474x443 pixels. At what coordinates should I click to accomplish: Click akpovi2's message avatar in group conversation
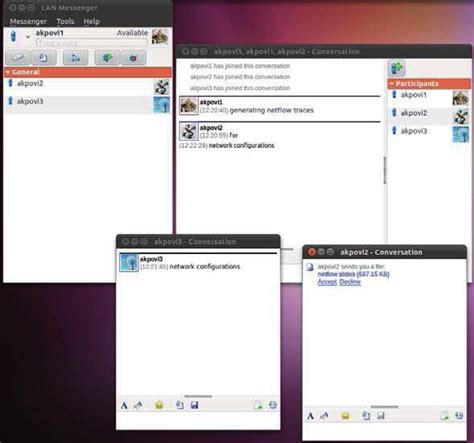189,131
